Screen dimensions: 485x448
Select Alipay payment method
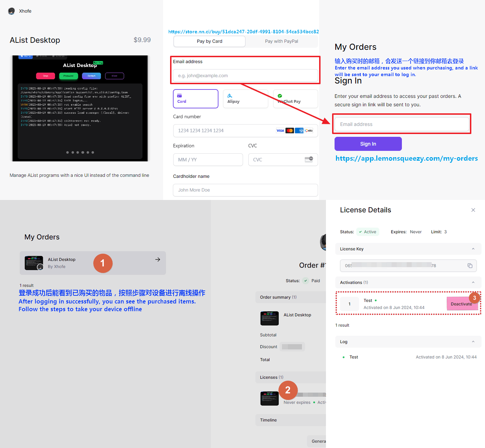[245, 99]
